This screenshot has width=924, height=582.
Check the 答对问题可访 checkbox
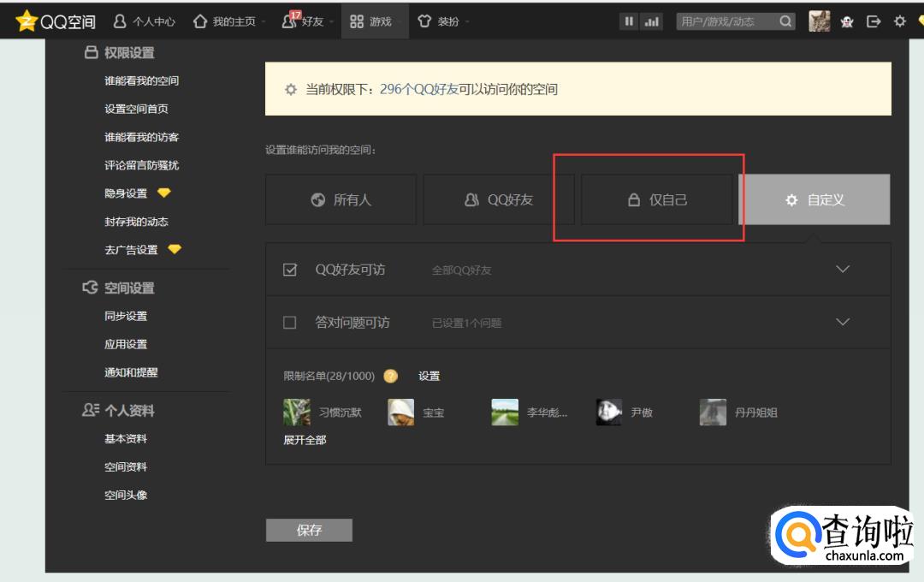(x=289, y=323)
